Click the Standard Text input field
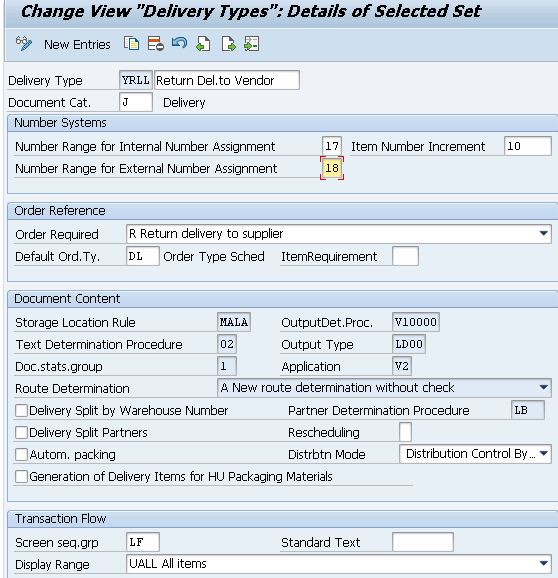This screenshot has height=578, width=558. 423,542
